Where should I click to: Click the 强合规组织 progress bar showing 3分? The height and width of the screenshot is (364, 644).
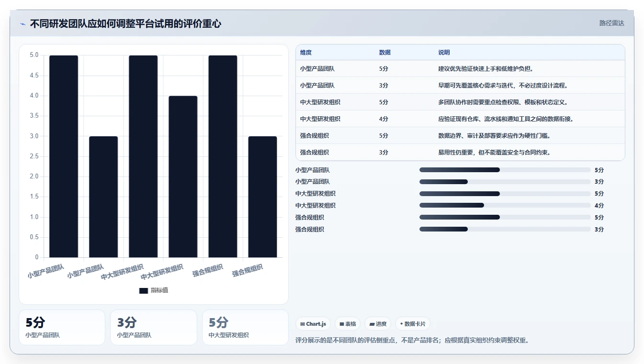coord(505,229)
